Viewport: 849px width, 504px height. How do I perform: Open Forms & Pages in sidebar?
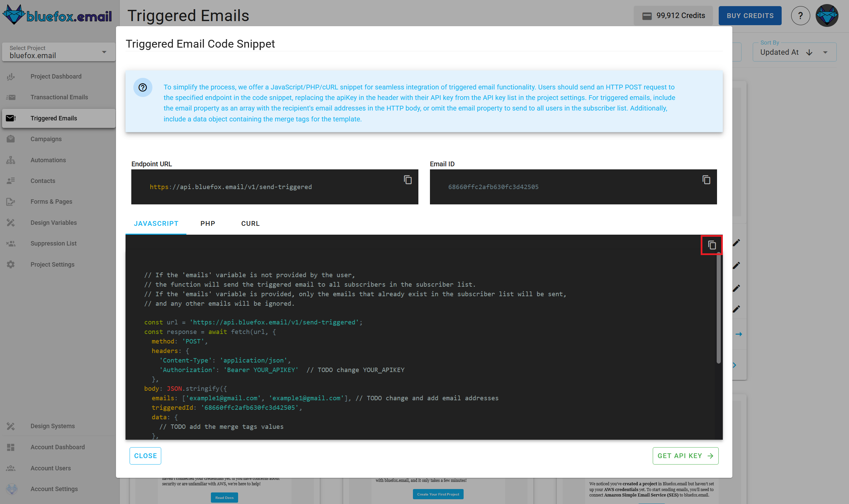click(x=59, y=202)
